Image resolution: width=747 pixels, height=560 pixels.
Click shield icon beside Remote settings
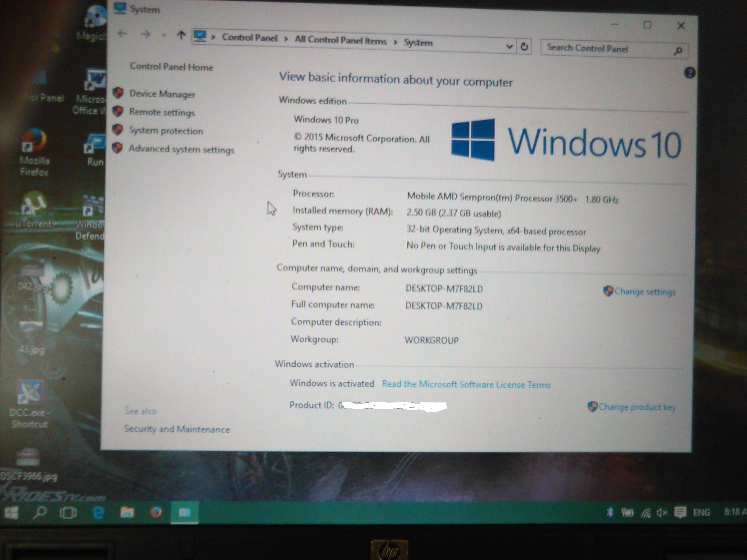pos(118,111)
